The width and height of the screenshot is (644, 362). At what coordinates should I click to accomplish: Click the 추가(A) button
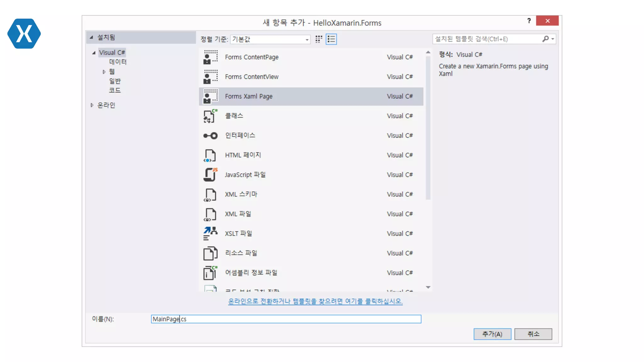pos(492,334)
